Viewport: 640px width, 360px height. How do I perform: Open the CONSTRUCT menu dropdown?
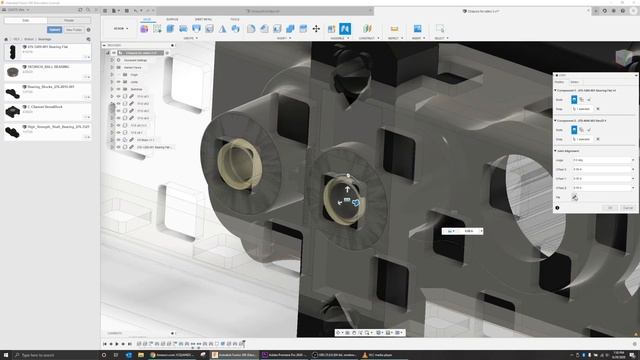(x=369, y=38)
